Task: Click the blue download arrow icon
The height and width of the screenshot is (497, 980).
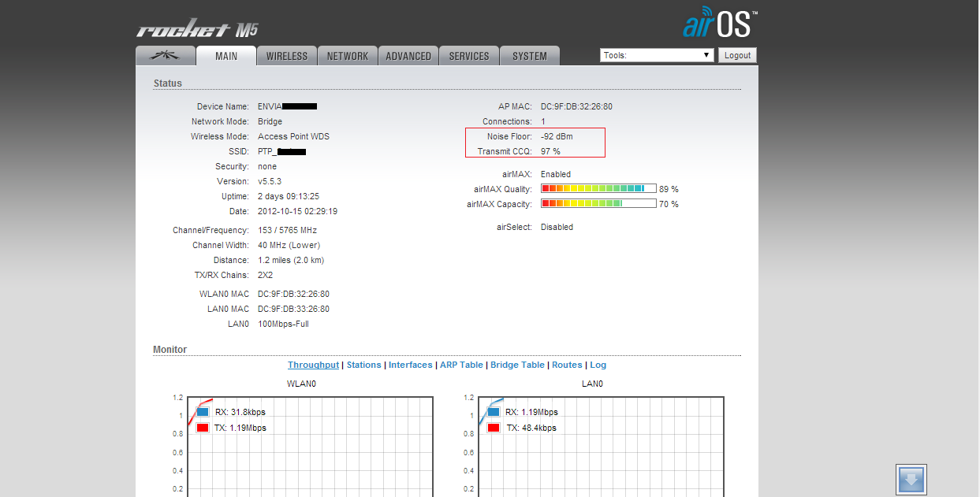Action: pyautogui.click(x=911, y=479)
